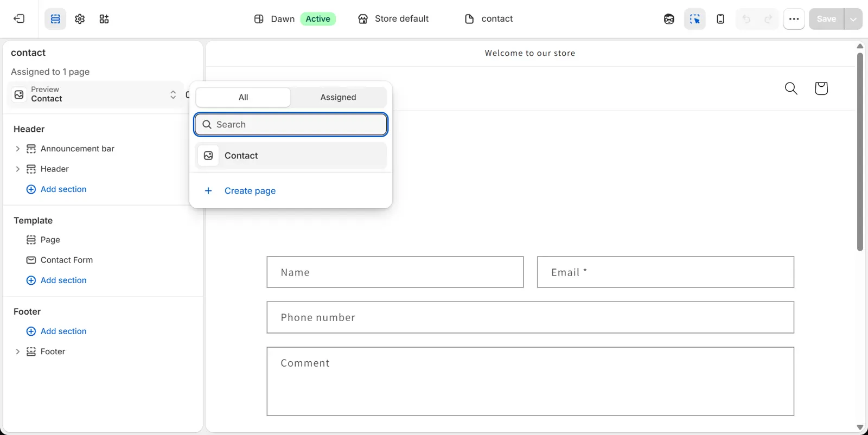Screen dimensions: 868x435
Task: Select the Announcement bar section
Action: coord(77,149)
